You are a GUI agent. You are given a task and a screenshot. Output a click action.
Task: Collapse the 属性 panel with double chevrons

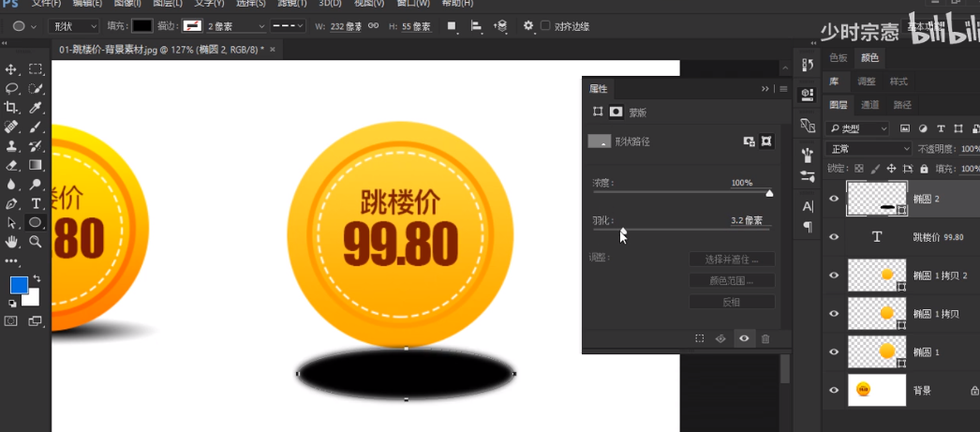pos(765,89)
